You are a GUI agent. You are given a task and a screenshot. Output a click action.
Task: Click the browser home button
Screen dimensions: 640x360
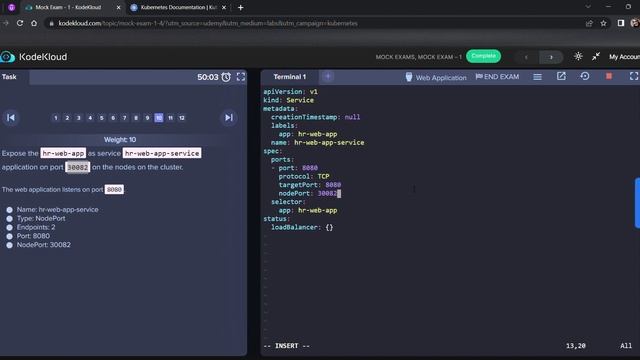34,23
